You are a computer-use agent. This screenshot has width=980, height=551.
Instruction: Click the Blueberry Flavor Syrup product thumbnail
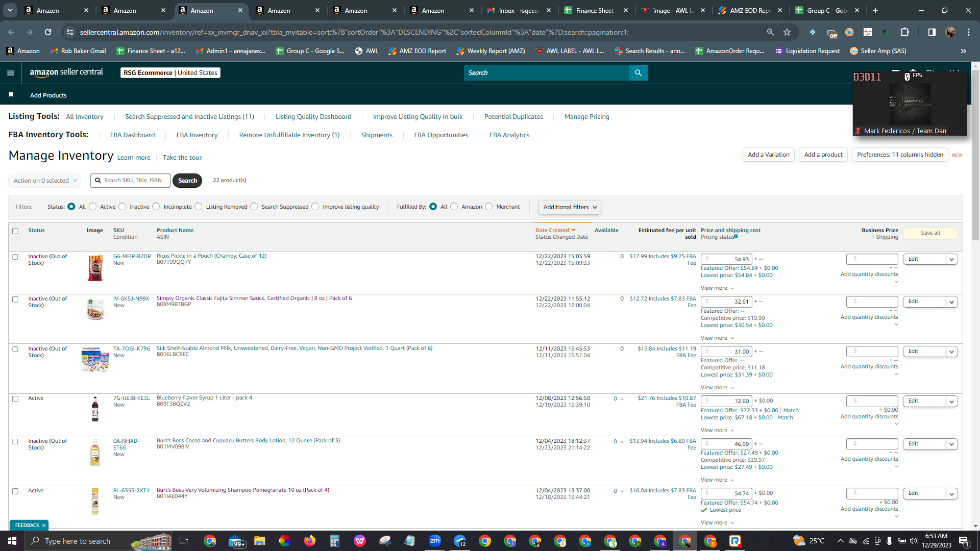95,409
